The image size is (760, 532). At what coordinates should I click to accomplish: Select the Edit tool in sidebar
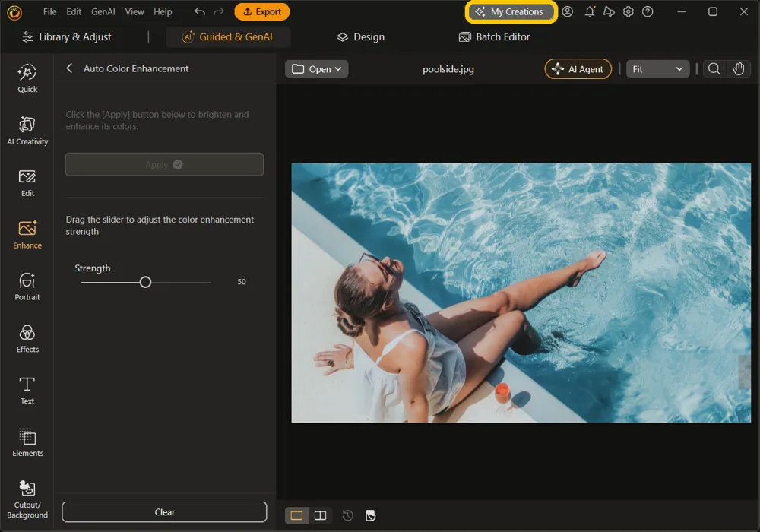[27, 182]
